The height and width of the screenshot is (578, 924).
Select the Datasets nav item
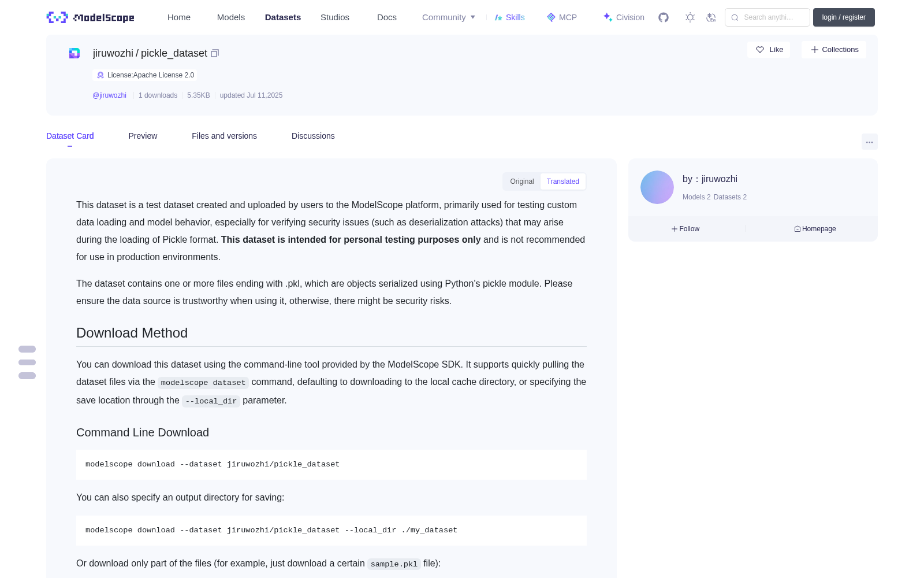(283, 17)
